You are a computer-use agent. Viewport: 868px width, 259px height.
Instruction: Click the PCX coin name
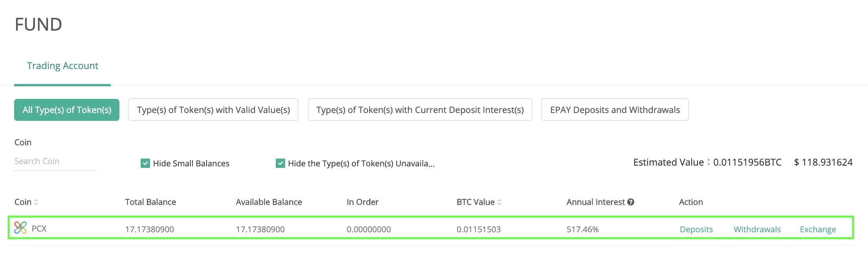coord(39,229)
